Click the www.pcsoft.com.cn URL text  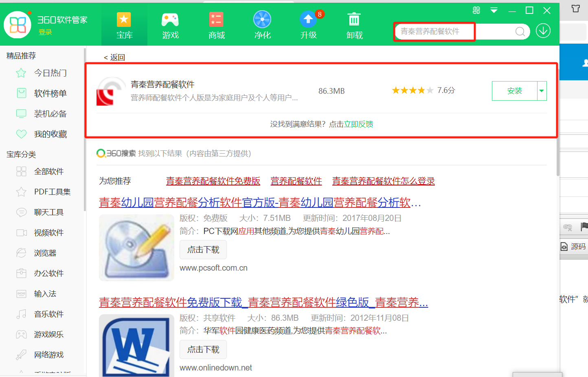[x=213, y=268]
